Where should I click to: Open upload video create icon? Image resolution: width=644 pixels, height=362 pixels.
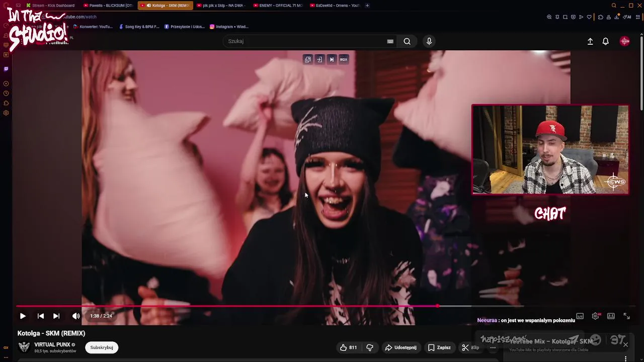point(590,41)
